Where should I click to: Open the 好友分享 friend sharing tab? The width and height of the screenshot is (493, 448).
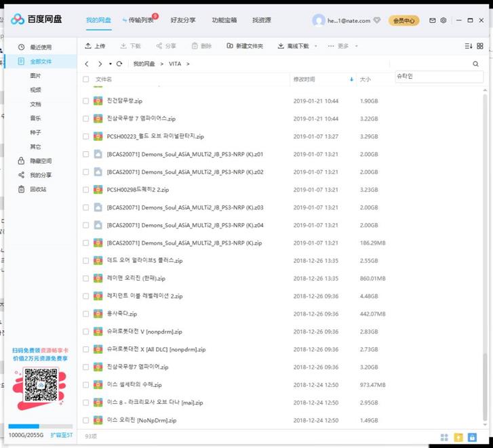click(183, 20)
